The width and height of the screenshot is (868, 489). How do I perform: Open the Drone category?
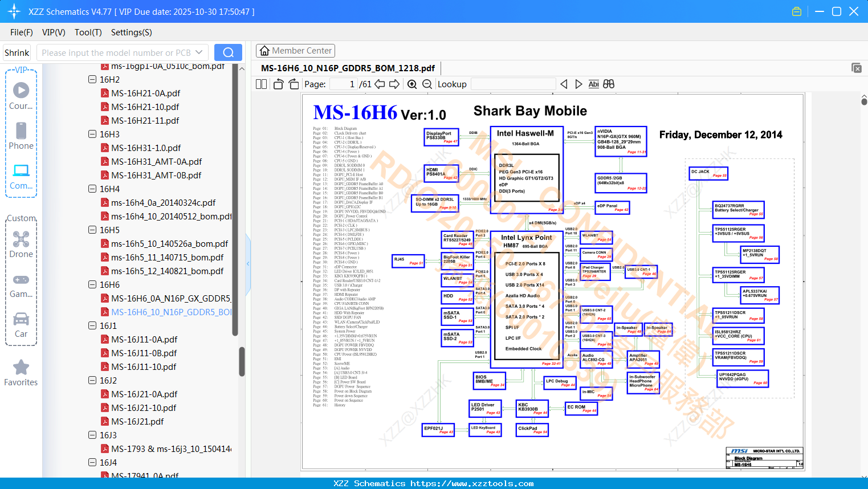point(21,244)
